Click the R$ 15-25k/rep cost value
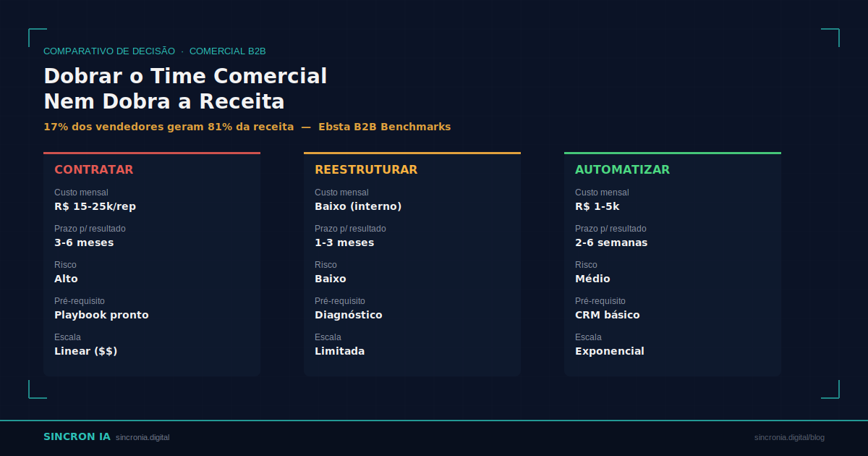The image size is (868, 456). pos(95,206)
